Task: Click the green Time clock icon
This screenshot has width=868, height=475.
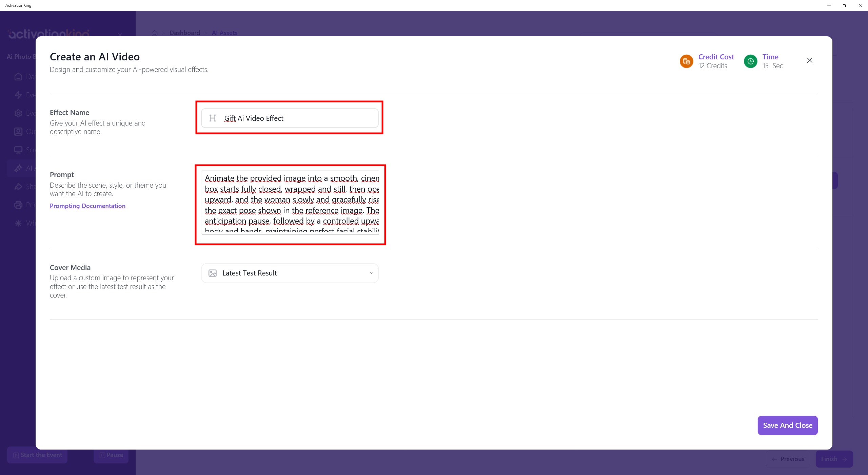Action: click(x=750, y=61)
